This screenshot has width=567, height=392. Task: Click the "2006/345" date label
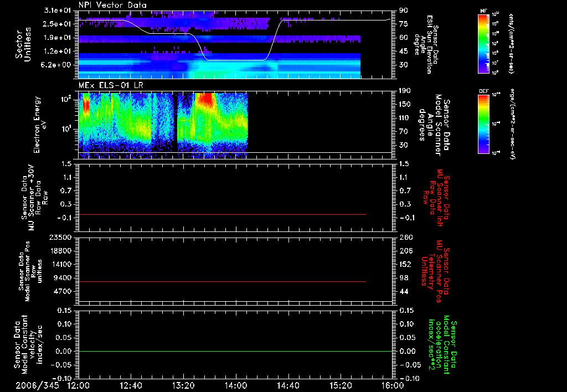(37, 385)
